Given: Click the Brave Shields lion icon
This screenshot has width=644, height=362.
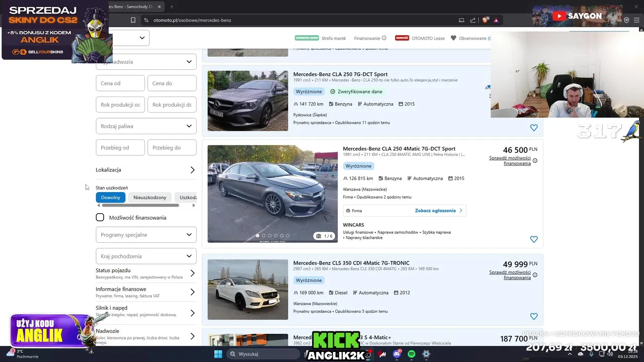Looking at the screenshot, I should (x=485, y=20).
